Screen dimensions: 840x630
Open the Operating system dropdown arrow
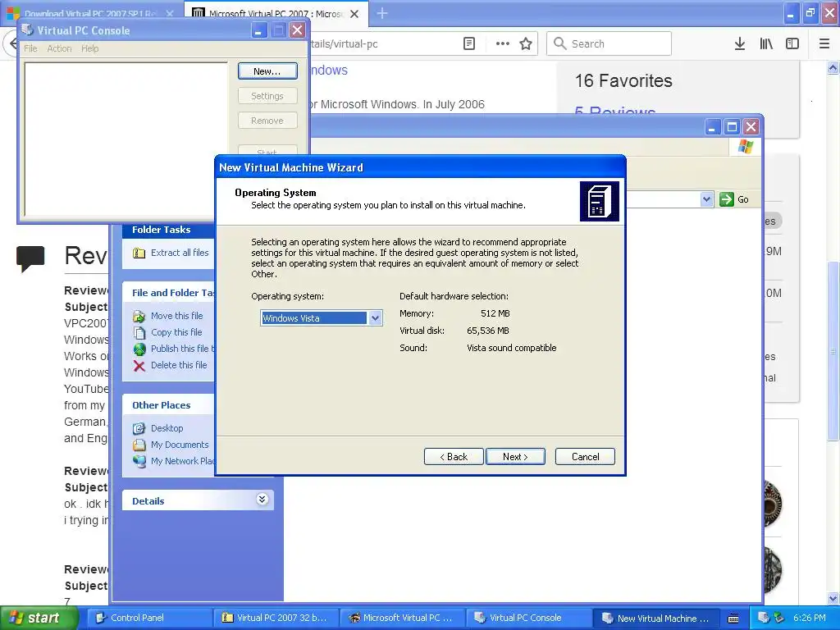pyautogui.click(x=375, y=318)
